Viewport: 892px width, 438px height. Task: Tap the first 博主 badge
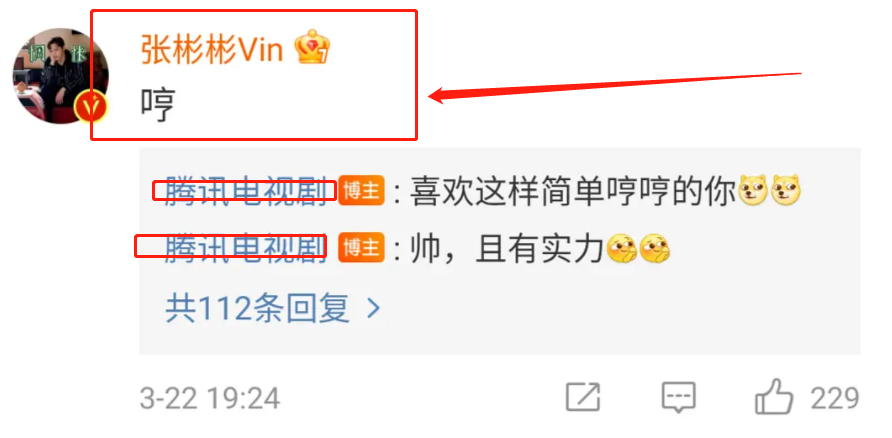click(x=361, y=191)
